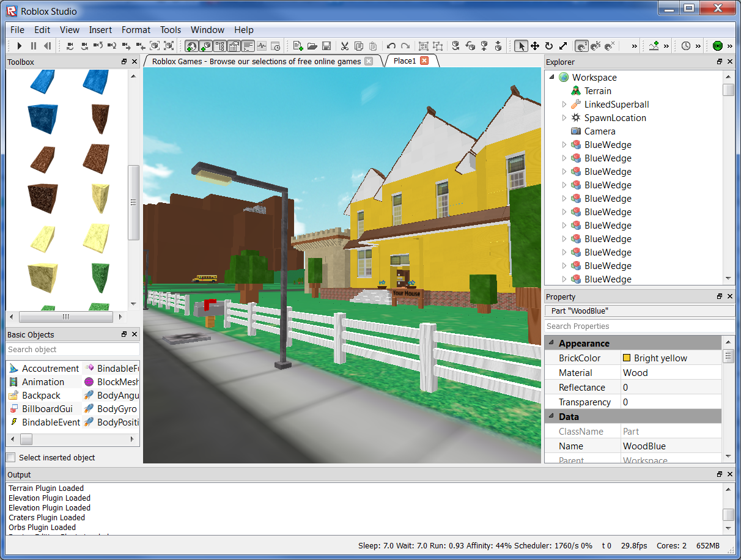Select the arrow Select tool

point(522,46)
